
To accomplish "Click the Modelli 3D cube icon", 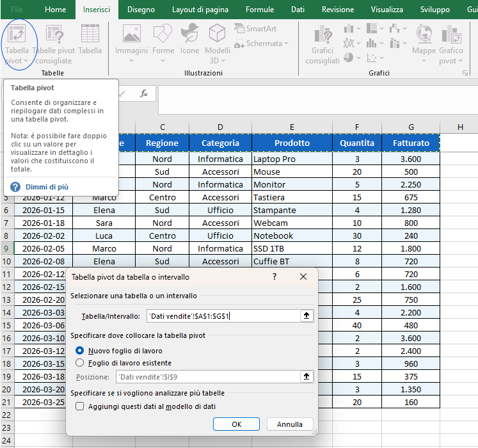I will (x=217, y=33).
